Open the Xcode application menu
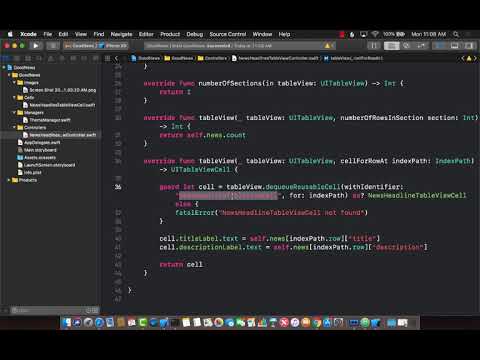The height and width of the screenshot is (360, 480). (x=28, y=34)
